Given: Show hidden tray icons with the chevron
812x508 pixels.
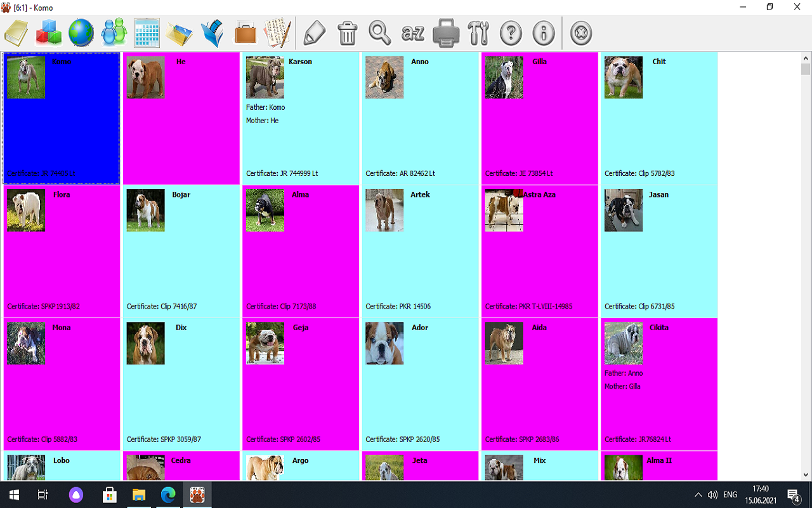Looking at the screenshot, I should [x=698, y=495].
